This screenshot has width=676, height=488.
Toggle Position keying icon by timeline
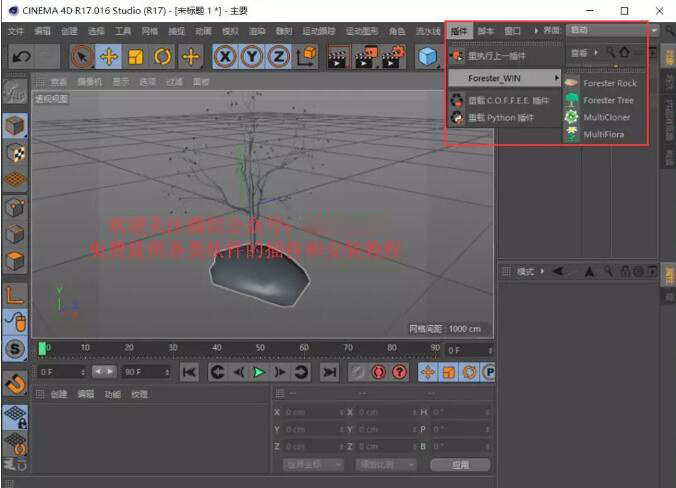(428, 372)
